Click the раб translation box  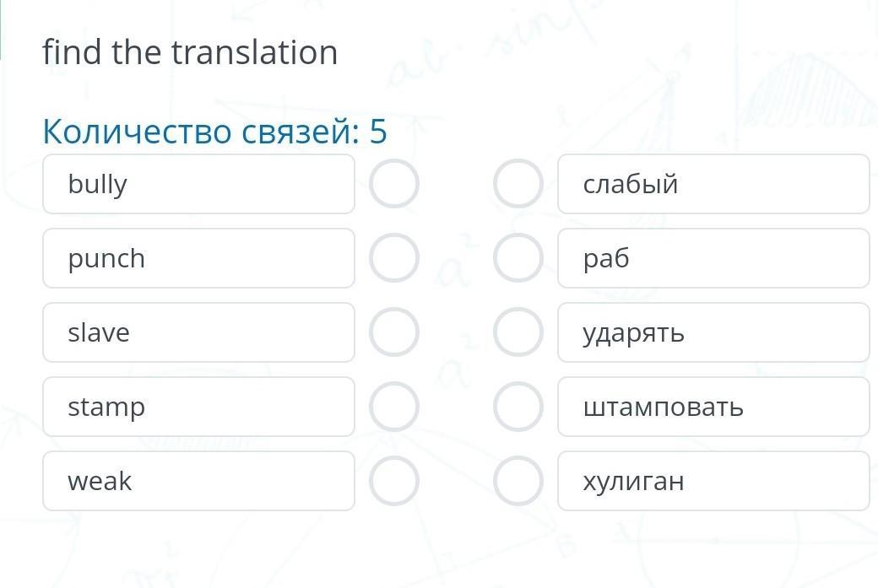713,258
